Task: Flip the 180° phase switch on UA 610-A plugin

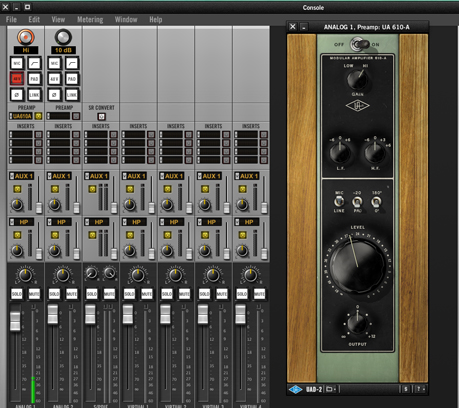Action: click(x=376, y=201)
